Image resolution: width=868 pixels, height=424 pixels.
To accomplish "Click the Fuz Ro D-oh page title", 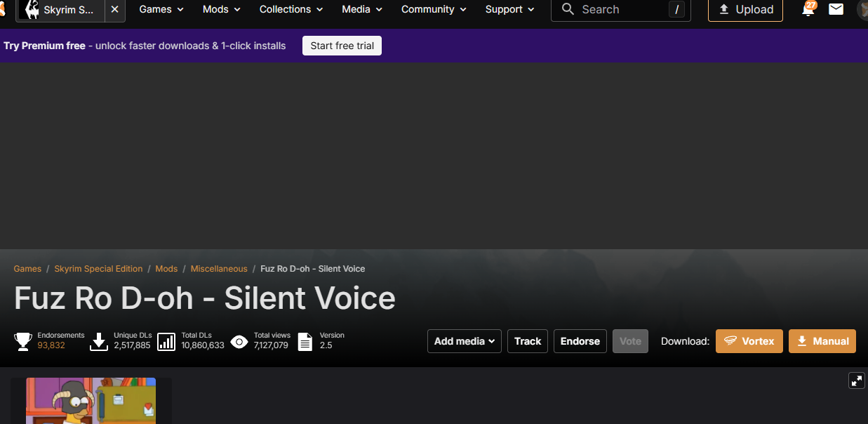I will (205, 298).
